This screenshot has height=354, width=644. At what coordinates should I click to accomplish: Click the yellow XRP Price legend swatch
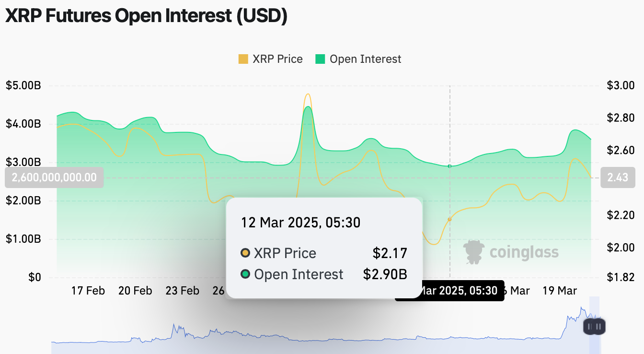243,59
